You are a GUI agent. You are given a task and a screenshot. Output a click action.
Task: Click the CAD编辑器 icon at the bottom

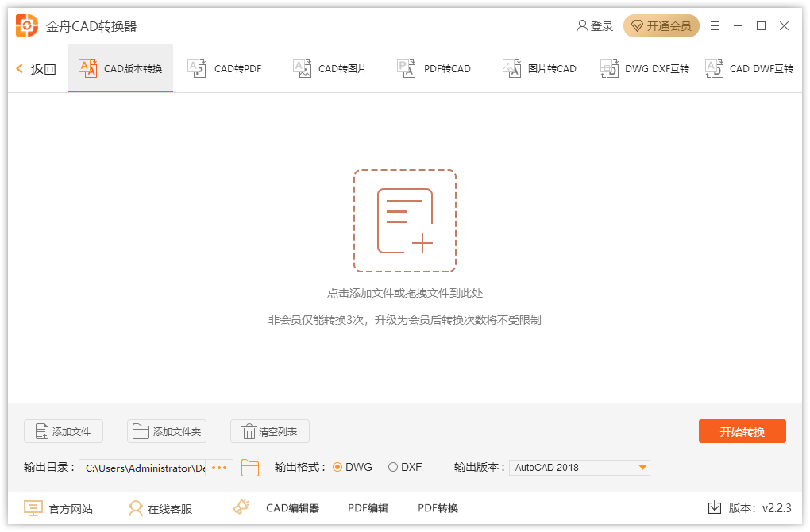click(x=241, y=507)
